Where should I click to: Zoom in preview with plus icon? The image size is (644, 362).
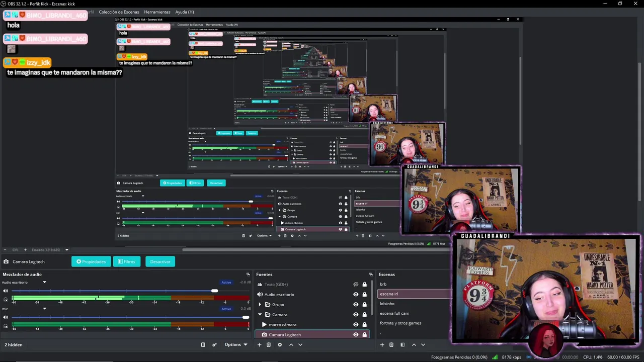click(25, 250)
